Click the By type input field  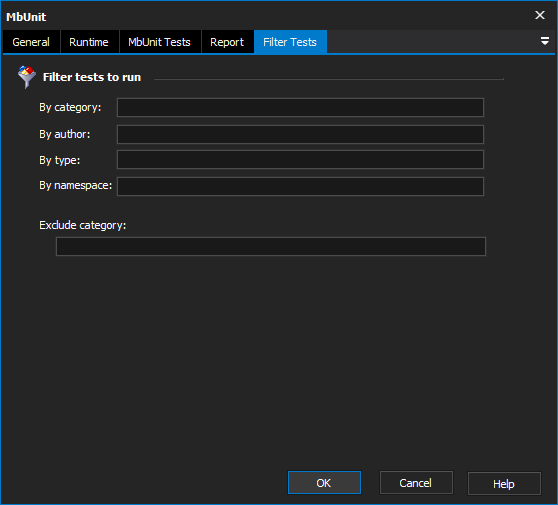click(x=300, y=159)
